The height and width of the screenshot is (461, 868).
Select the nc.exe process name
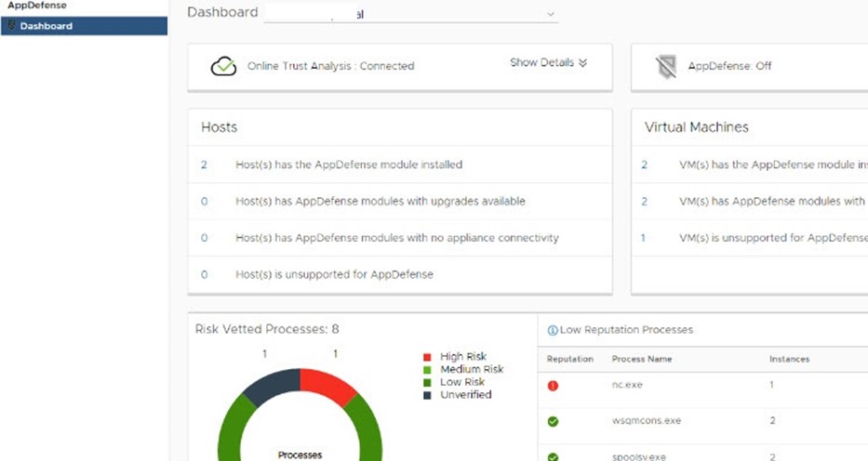pos(627,385)
